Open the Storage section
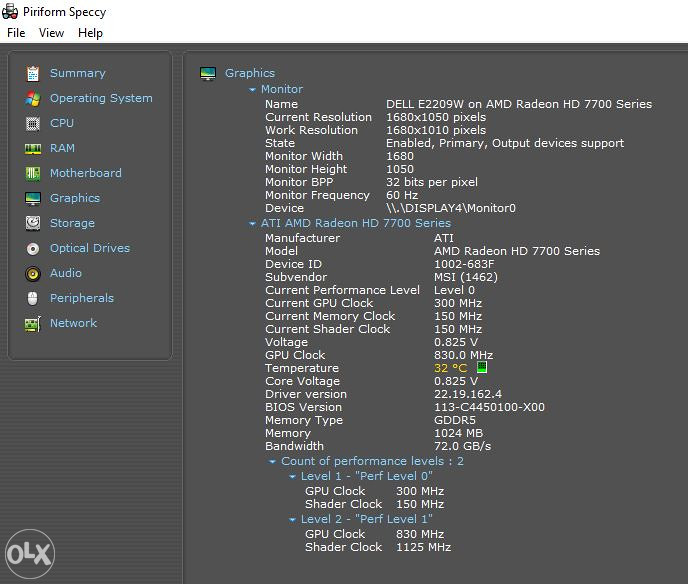The image size is (688, 584). click(72, 223)
